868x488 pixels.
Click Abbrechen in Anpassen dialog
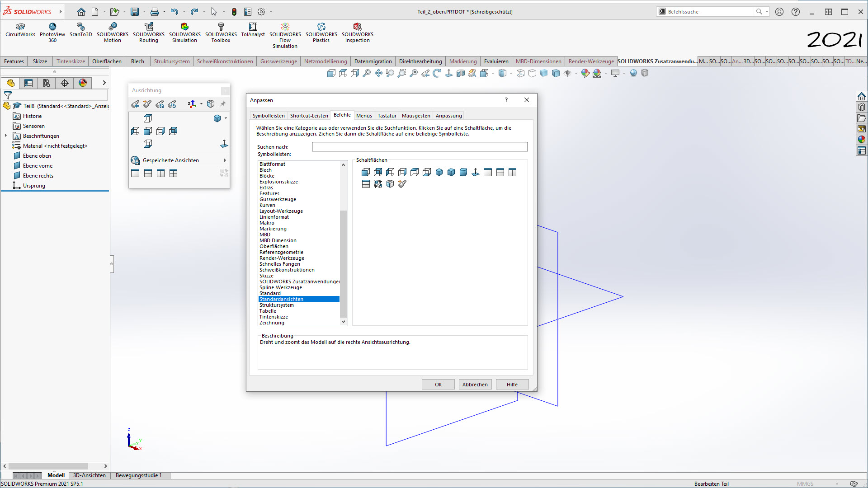click(x=475, y=385)
